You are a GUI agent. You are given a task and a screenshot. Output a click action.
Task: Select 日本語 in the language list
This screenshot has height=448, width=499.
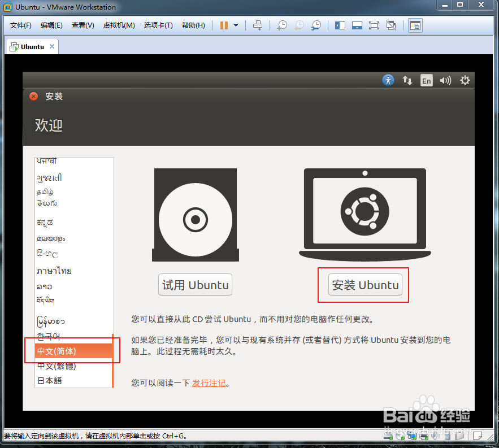(74, 381)
